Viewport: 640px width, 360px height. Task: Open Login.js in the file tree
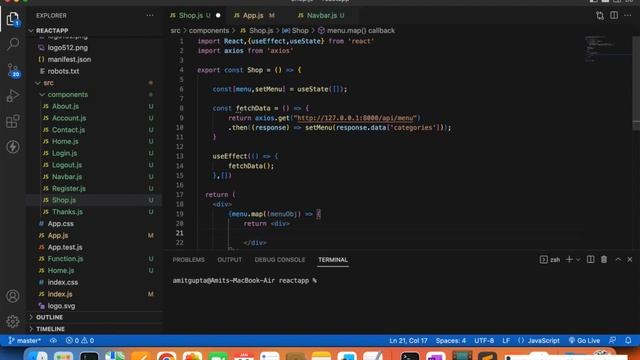point(64,153)
